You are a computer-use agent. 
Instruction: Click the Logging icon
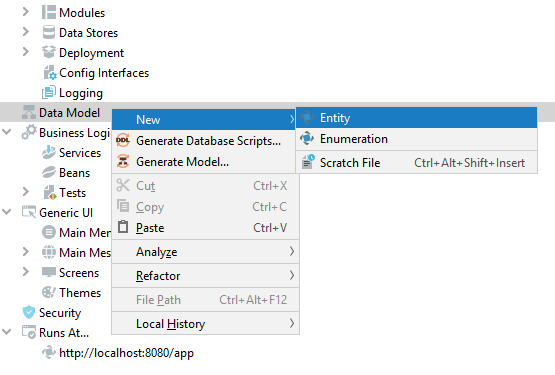[49, 92]
